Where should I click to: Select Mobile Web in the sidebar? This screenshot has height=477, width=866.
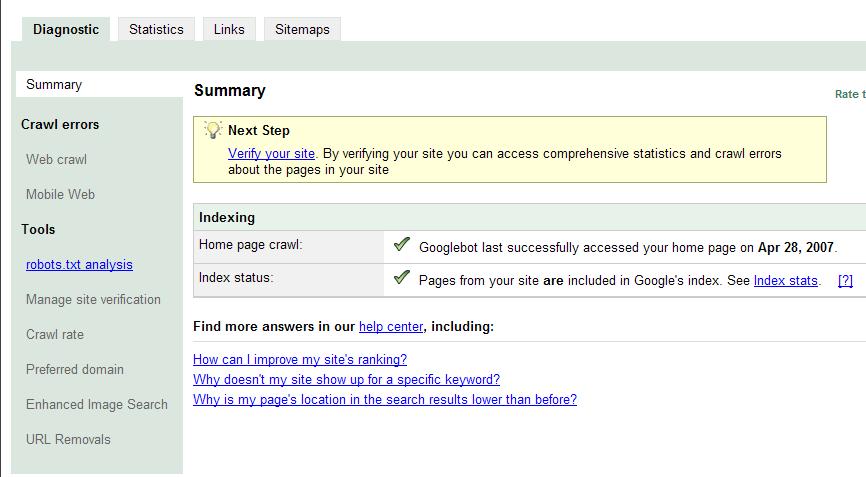click(x=60, y=194)
